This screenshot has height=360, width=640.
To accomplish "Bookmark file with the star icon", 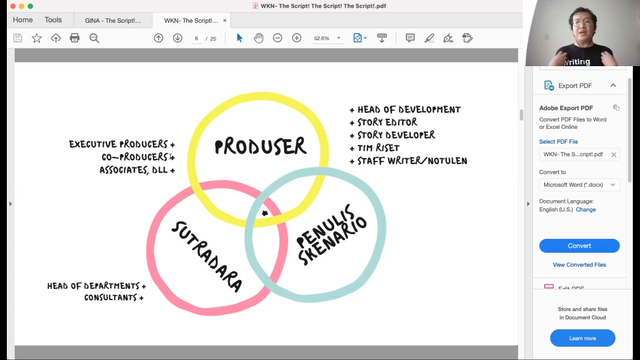I will (37, 38).
